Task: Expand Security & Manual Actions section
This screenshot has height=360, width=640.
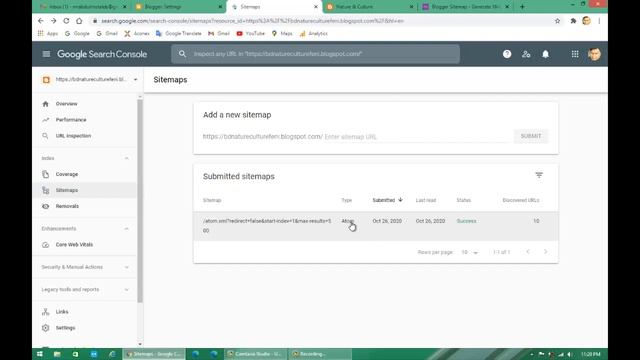Action: click(x=127, y=267)
